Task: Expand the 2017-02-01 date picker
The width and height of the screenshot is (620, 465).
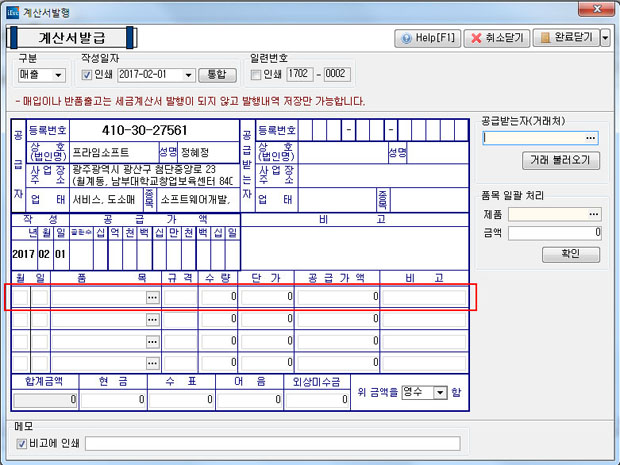Action: click(188, 75)
